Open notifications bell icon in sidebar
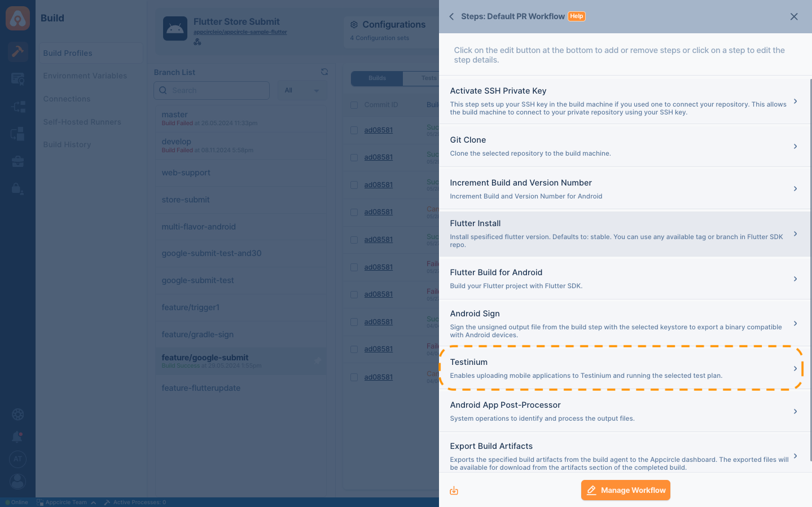 coord(17,437)
